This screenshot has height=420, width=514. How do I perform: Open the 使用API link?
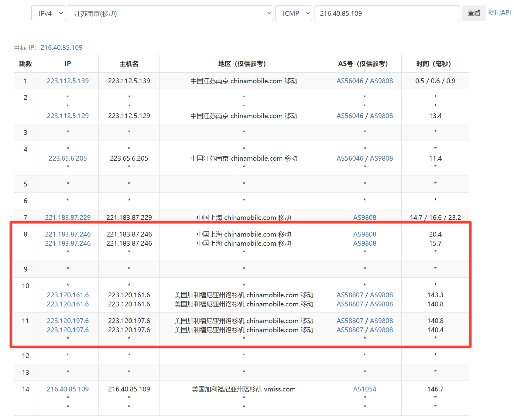tap(499, 13)
